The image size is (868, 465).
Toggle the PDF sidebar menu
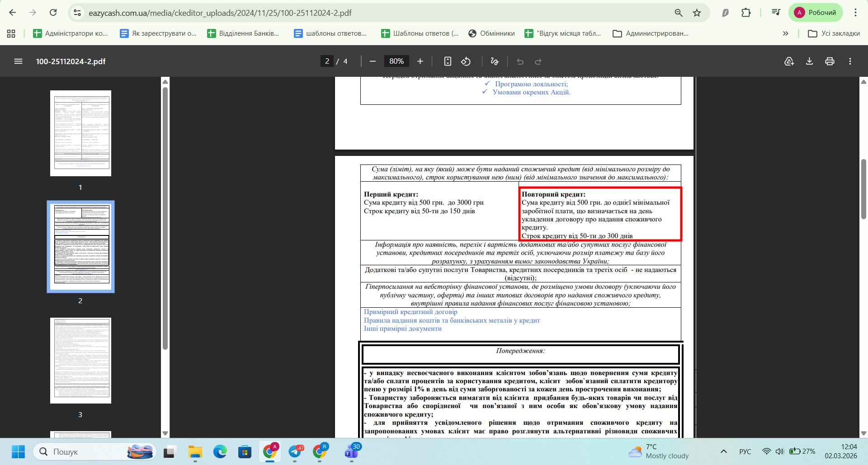[18, 61]
